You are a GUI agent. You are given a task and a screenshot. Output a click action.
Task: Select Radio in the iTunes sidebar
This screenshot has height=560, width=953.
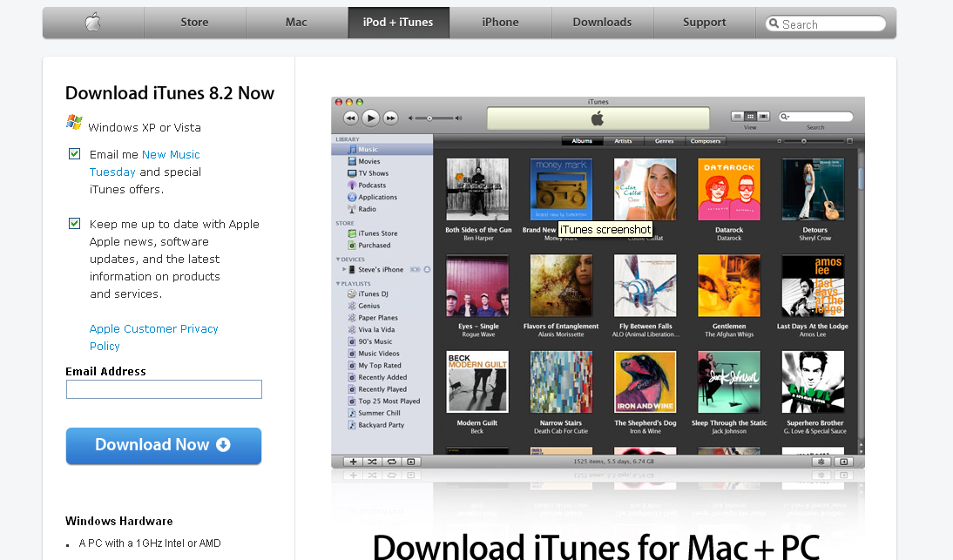point(382,209)
